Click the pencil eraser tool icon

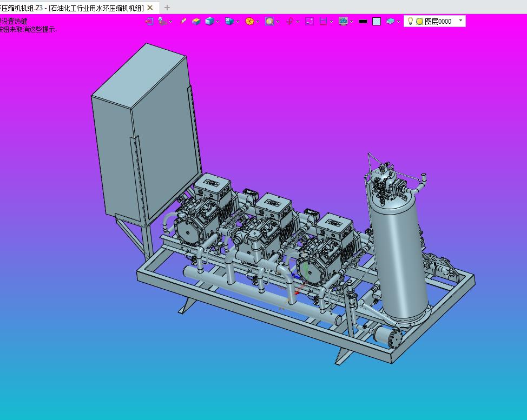(x=183, y=21)
